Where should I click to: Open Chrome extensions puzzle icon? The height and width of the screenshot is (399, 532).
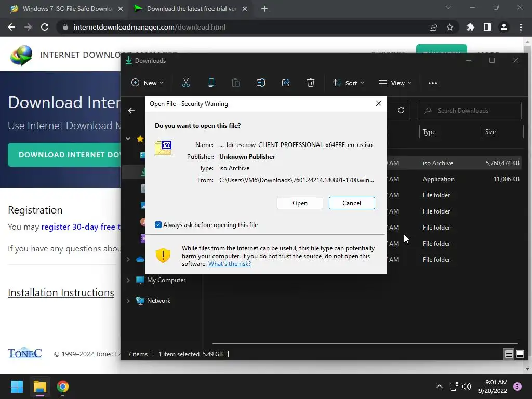tap(470, 27)
